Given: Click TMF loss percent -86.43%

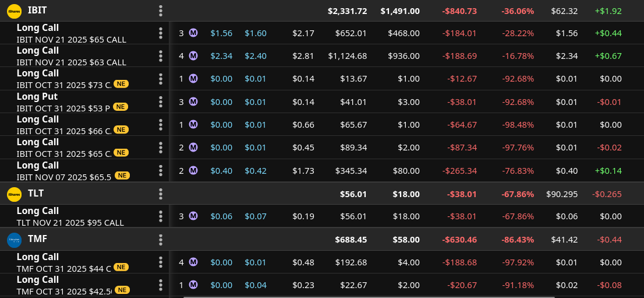Looking at the screenshot, I should [518, 240].
